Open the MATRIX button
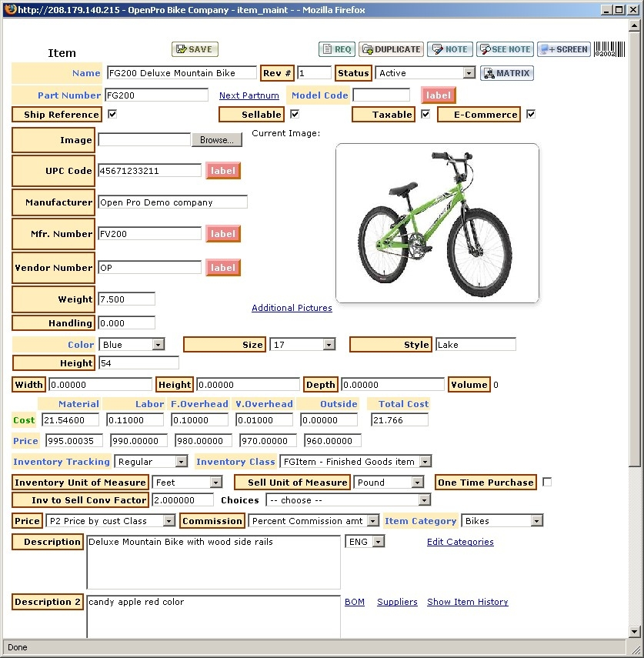The width and height of the screenshot is (644, 658). click(506, 73)
